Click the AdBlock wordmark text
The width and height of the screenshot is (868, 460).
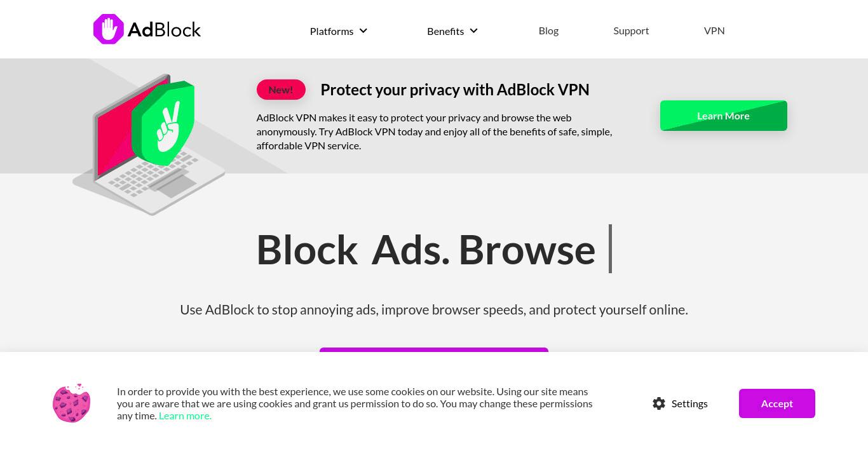point(164,30)
